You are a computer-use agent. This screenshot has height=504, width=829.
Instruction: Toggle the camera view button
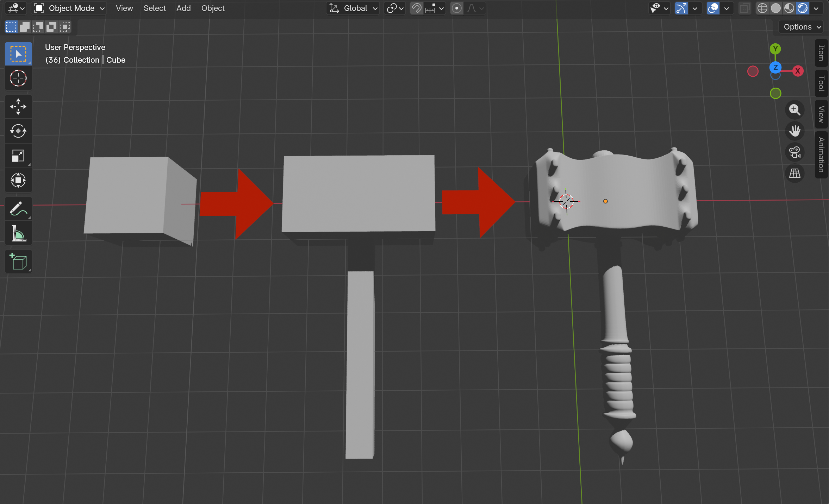click(x=795, y=152)
